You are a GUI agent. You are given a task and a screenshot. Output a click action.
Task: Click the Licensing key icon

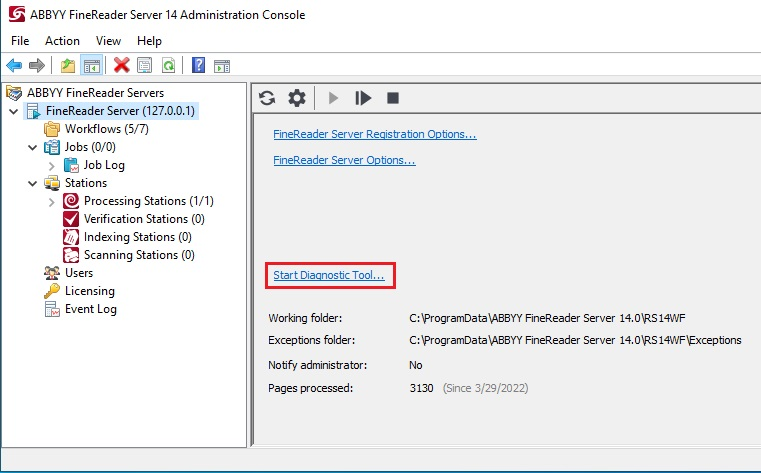click(x=52, y=291)
